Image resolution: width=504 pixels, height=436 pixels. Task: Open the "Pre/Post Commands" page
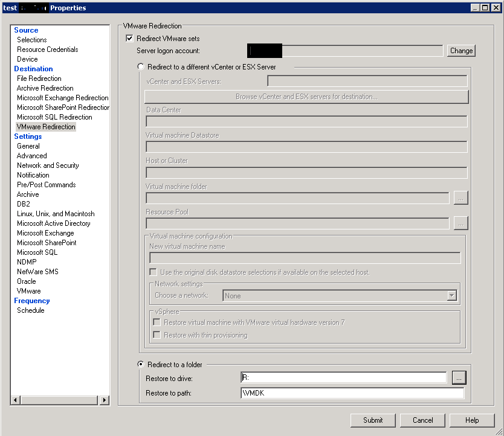click(x=46, y=184)
